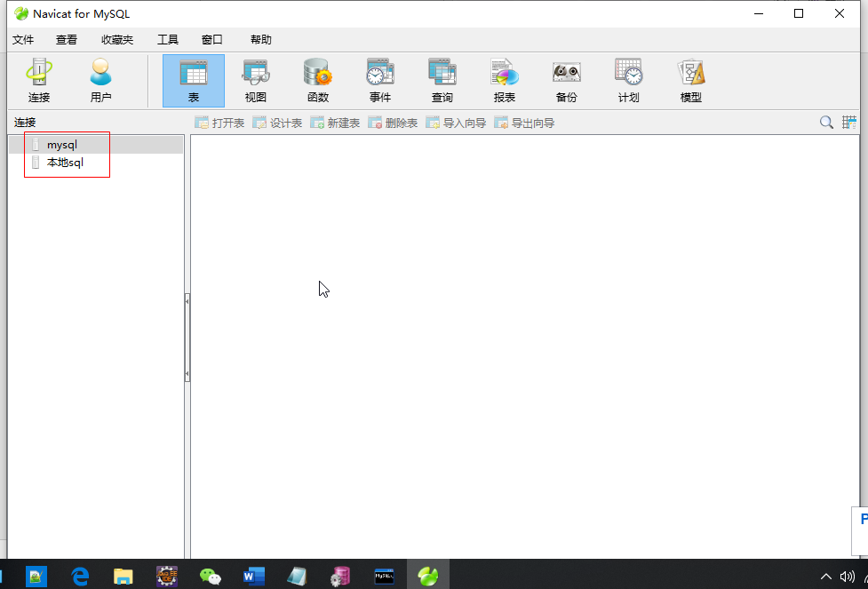The width and height of the screenshot is (868, 589).
Task: Click the volume speaker tray icon
Action: (847, 577)
